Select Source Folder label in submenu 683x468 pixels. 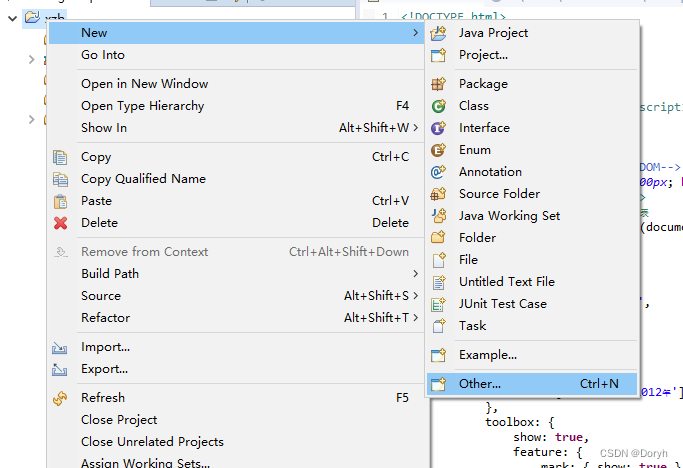point(499,194)
